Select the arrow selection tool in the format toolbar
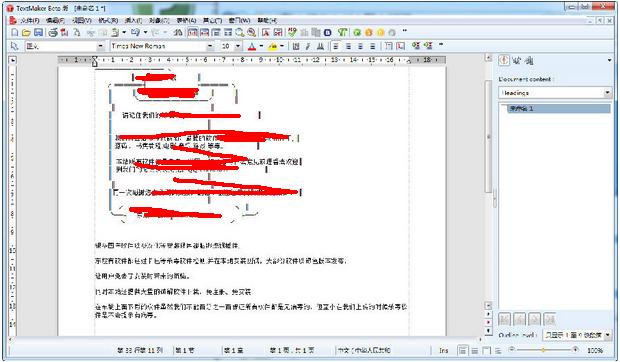Viewport: 620px width, 362px height. pos(15,46)
